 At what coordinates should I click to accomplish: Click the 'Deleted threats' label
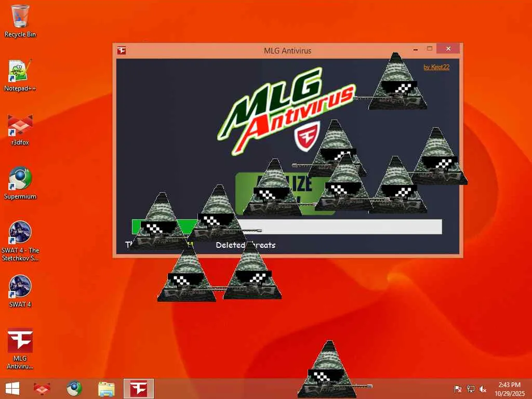[x=246, y=245]
